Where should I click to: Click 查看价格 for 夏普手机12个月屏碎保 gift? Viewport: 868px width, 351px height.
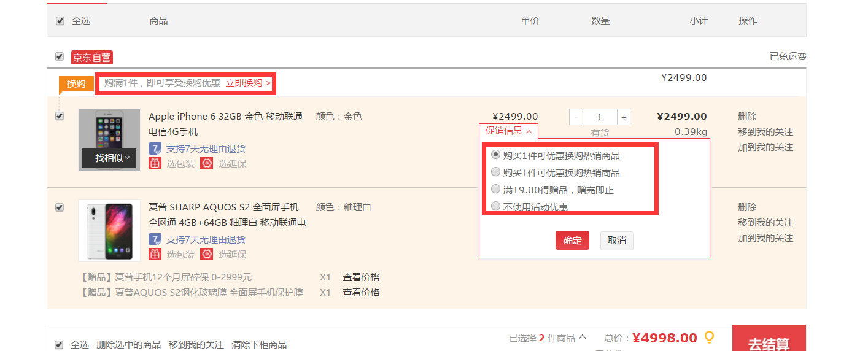point(361,277)
